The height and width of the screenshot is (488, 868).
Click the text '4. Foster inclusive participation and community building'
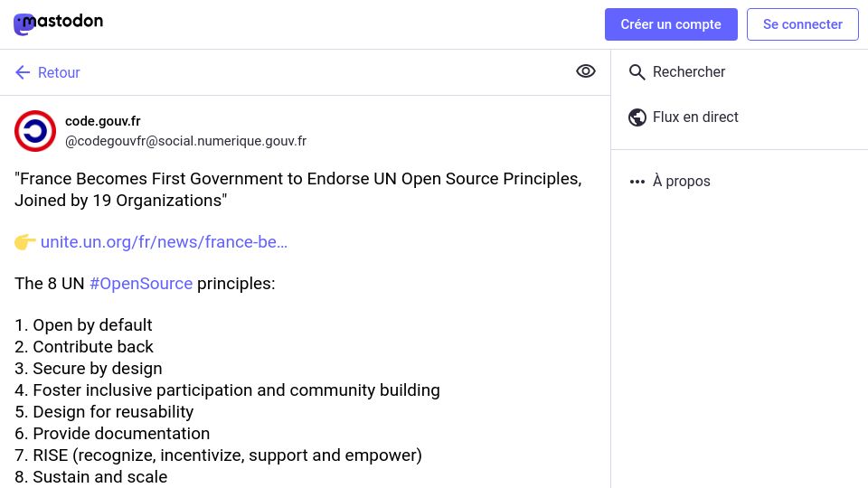pyautogui.click(x=228, y=390)
